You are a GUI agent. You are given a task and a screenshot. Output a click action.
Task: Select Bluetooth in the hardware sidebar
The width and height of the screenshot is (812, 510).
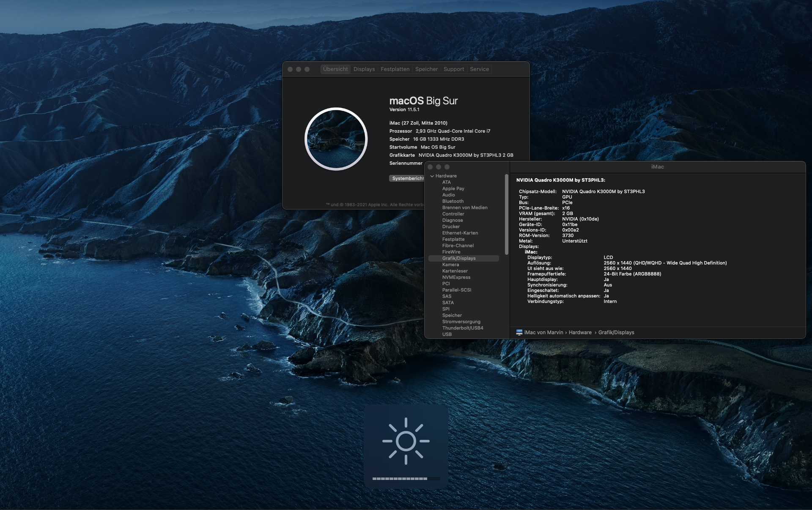tap(453, 202)
